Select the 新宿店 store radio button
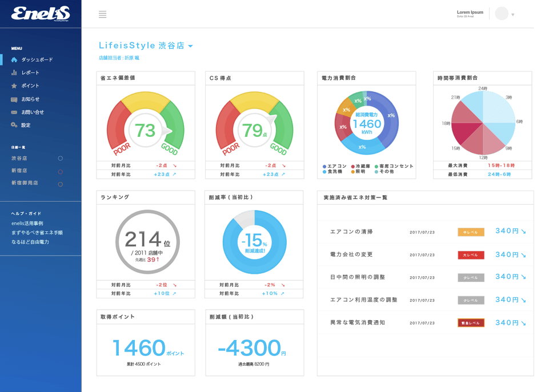 pyautogui.click(x=59, y=171)
